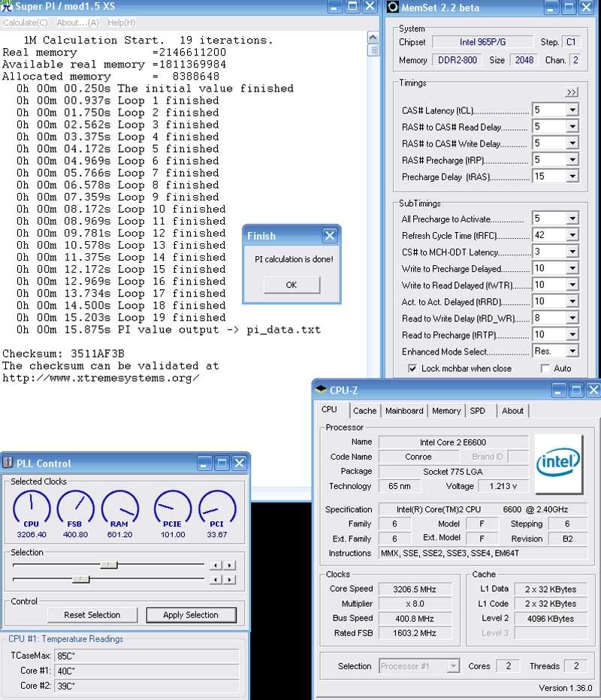Click left arrow of upper PLL selection slider
Viewport: 601px width, 700px height.
pos(216,565)
